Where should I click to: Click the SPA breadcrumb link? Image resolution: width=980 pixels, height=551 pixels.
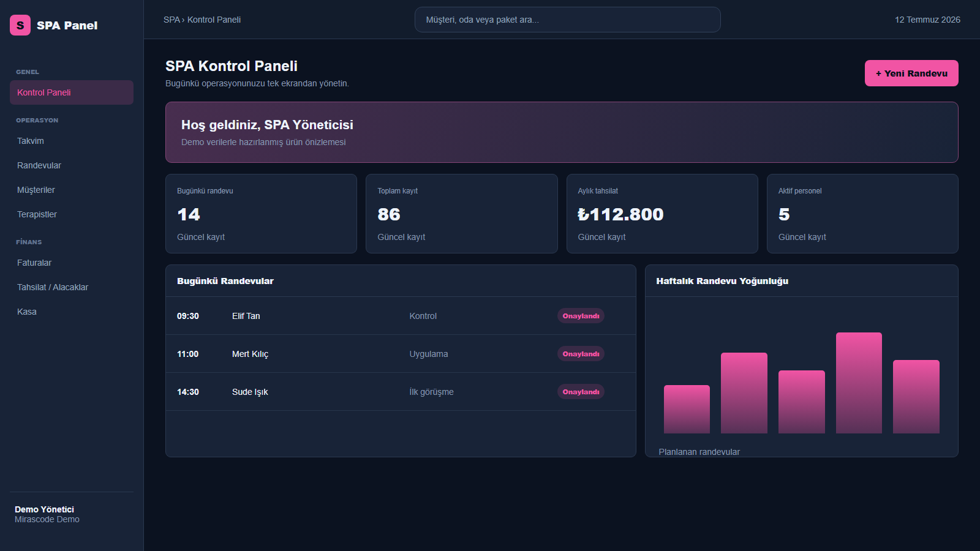171,20
